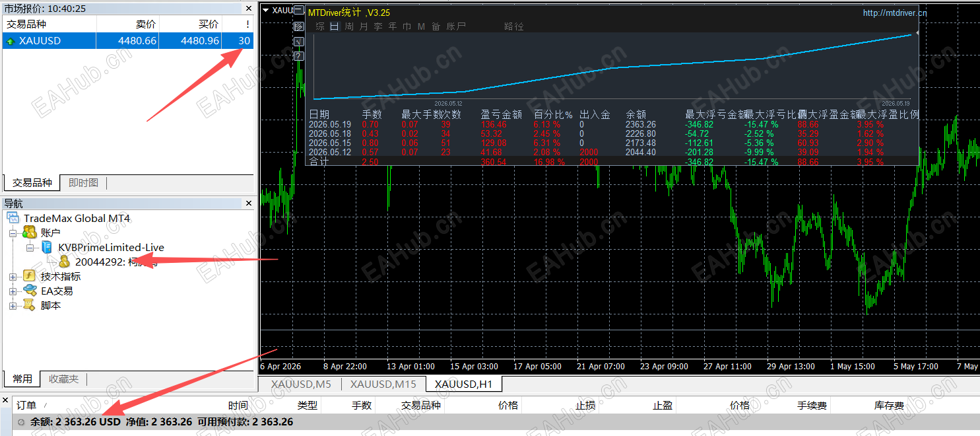Click the 20044292 account entry
The image size is (980, 436).
point(116,262)
